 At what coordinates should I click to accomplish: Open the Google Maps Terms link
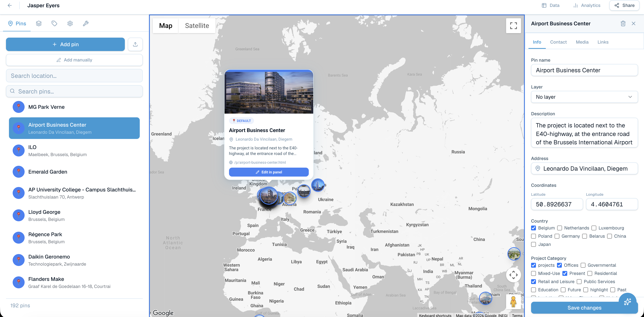pos(517,315)
